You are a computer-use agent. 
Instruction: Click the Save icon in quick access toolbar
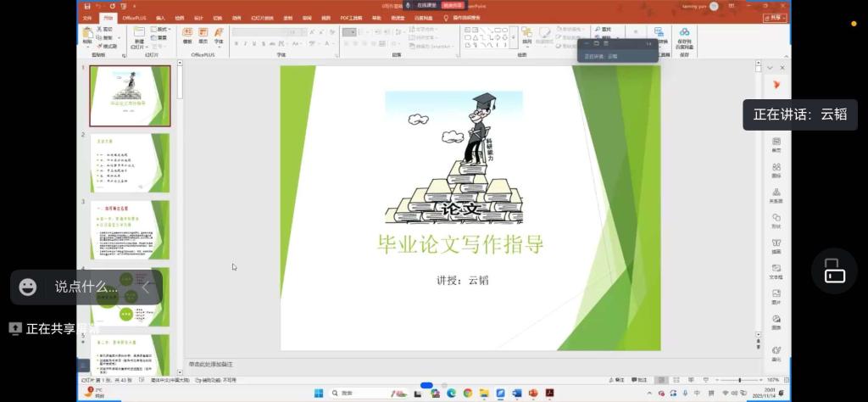(88, 5)
